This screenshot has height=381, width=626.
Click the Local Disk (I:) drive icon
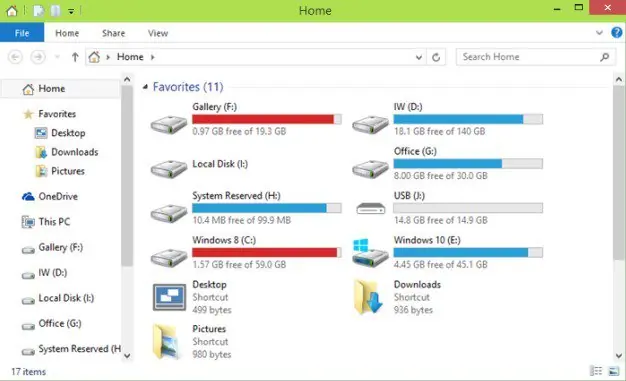click(169, 169)
